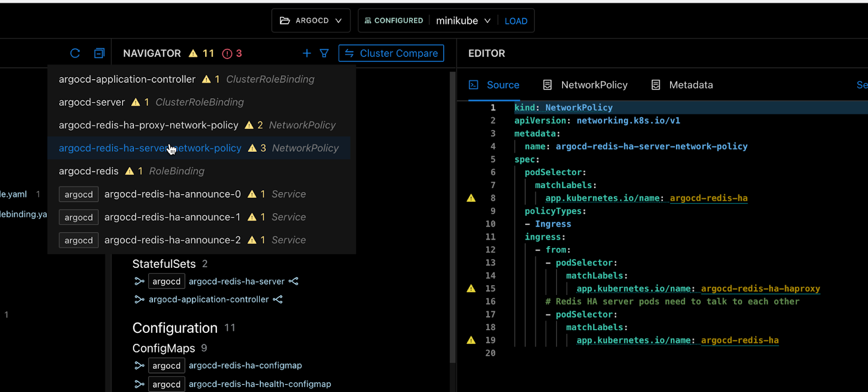Click argocd-redis-ha link on editor line 8

coord(709,198)
